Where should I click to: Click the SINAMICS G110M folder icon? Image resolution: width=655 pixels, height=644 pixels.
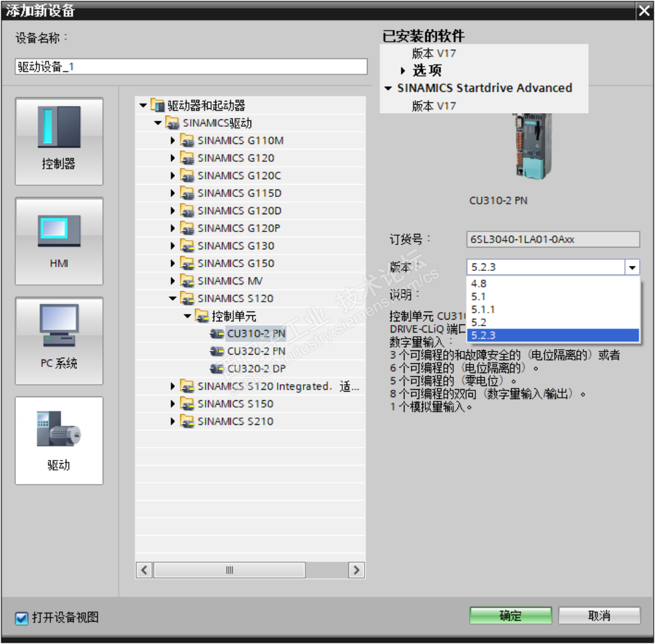[x=187, y=140]
